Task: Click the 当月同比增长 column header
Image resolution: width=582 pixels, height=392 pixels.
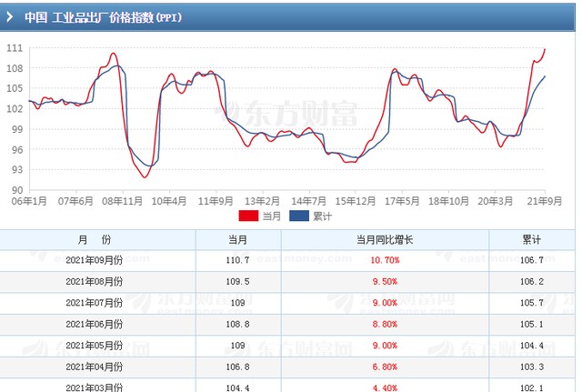Action: (385, 239)
